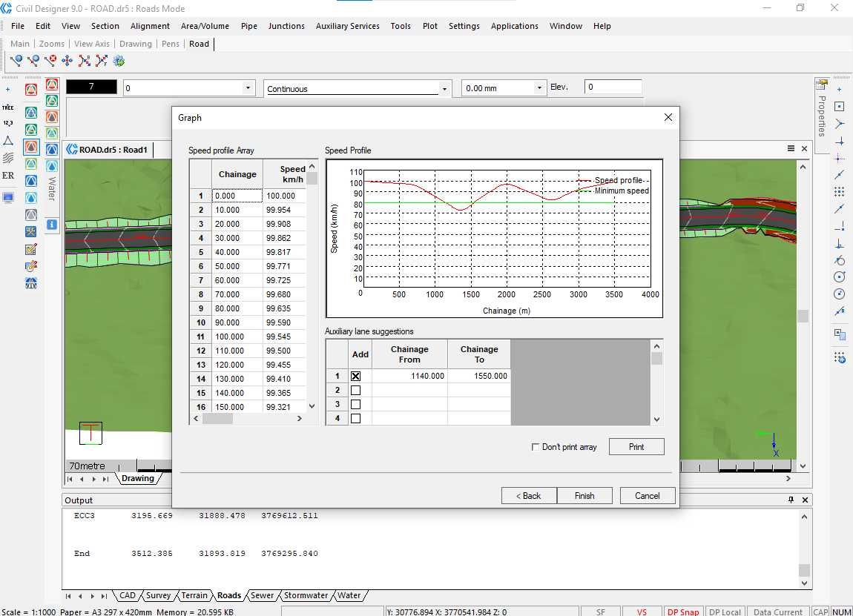This screenshot has width=853, height=616.
Task: Click the highlighted roads mode icon in sidebar
Action: coord(31,147)
